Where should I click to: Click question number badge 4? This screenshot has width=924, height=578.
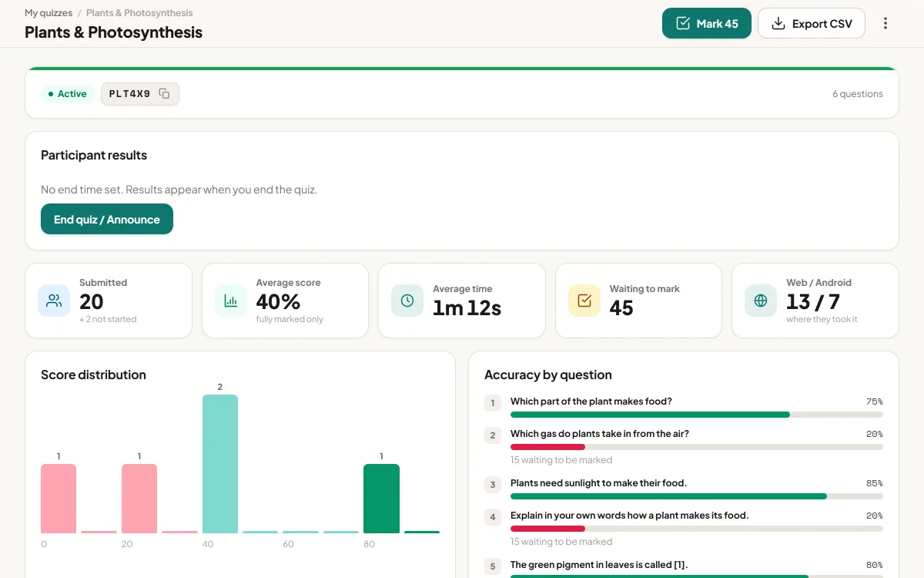point(493,517)
